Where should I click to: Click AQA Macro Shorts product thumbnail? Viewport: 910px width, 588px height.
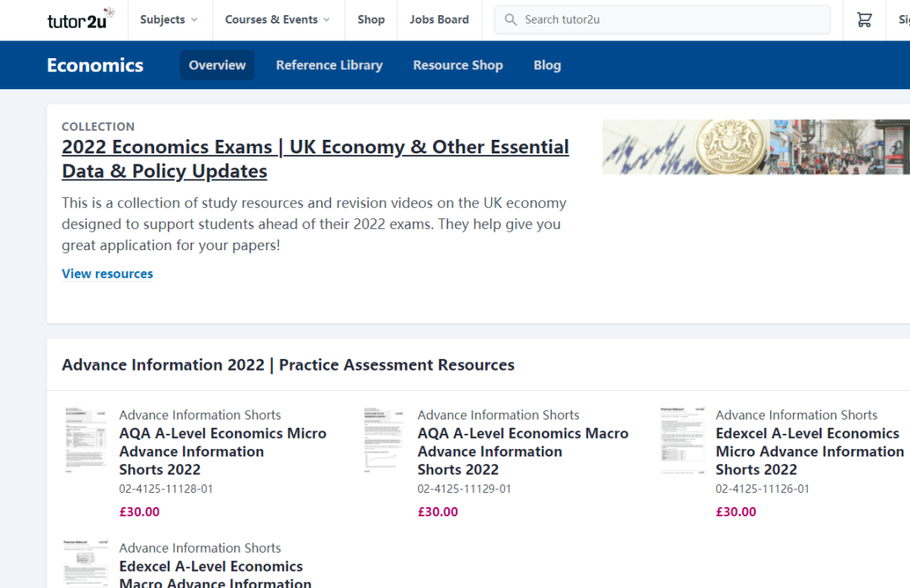(383, 440)
